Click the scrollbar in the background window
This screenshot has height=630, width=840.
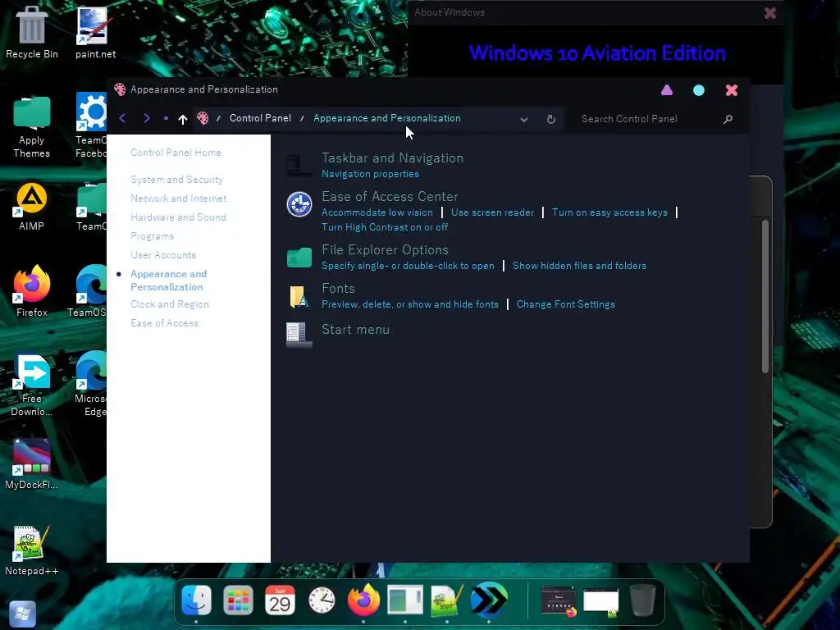[x=765, y=295]
